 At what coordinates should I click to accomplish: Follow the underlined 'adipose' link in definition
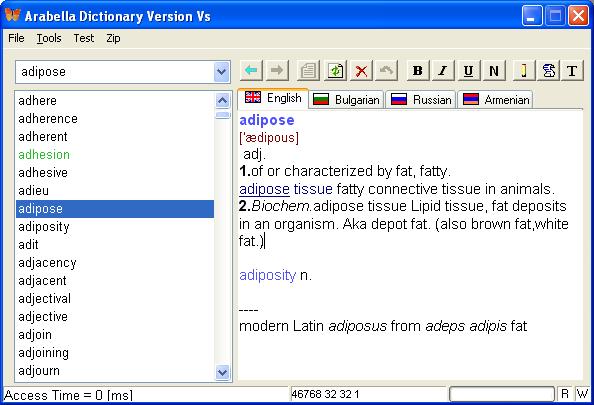[x=264, y=189]
